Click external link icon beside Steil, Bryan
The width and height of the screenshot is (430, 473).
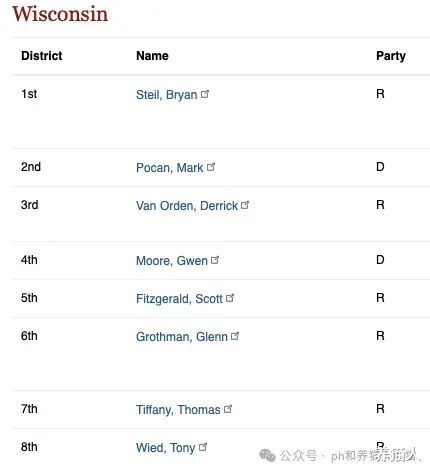coord(205,94)
